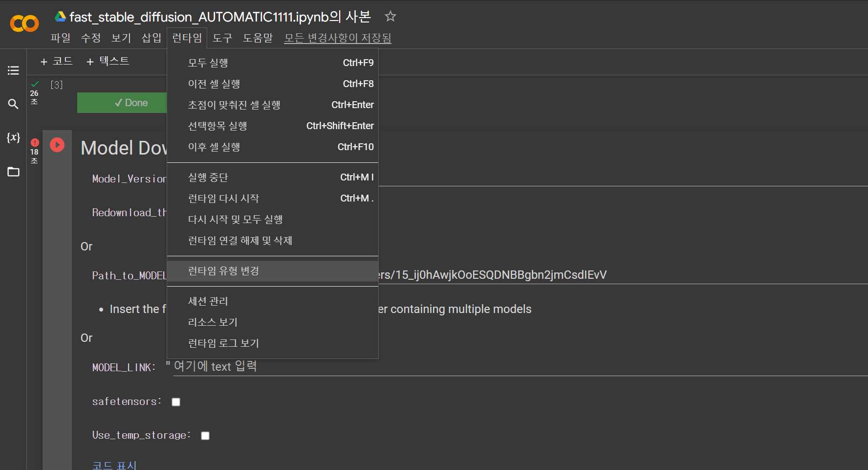The width and height of the screenshot is (868, 470).
Task: Open the 보기 menu
Action: [x=121, y=38]
